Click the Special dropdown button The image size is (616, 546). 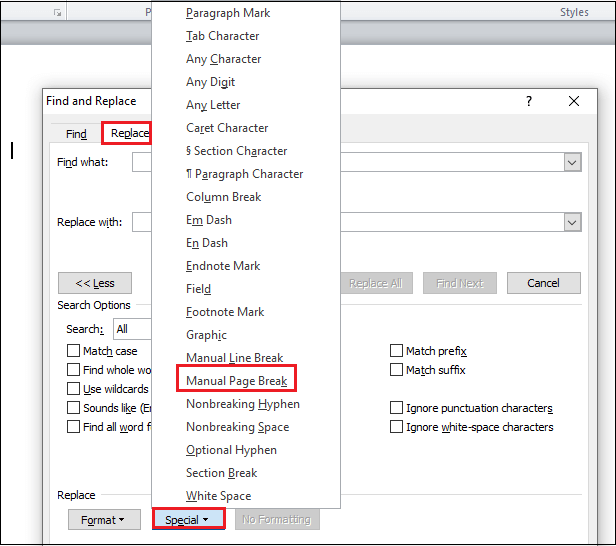[189, 520]
